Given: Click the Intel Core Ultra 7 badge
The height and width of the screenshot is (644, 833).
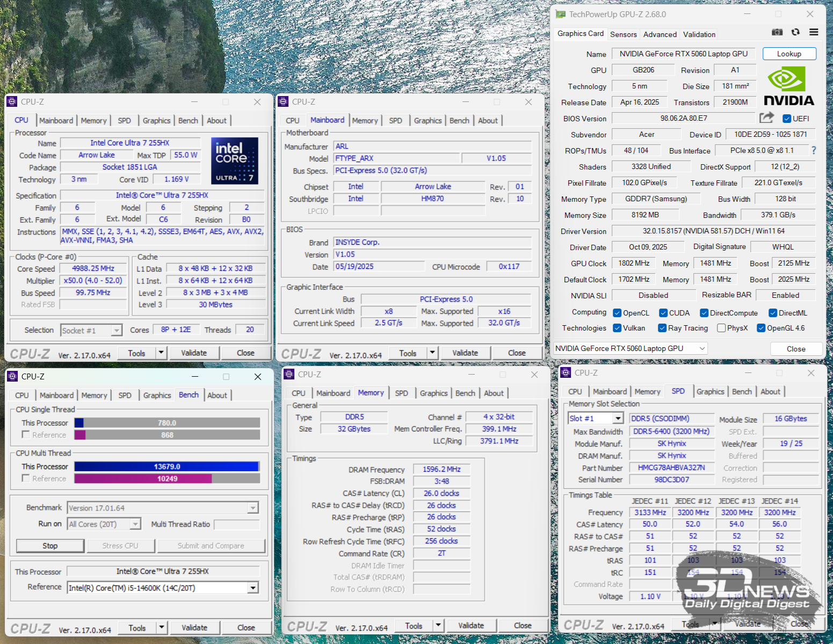Looking at the screenshot, I should (x=234, y=161).
